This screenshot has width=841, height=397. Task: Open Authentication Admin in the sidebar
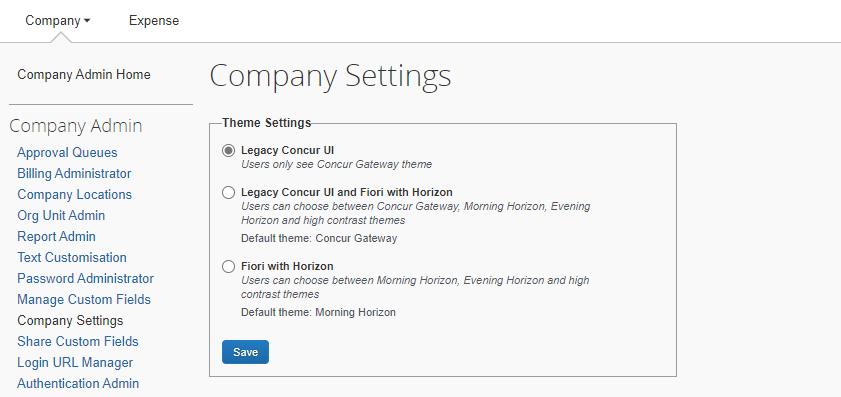pos(78,383)
